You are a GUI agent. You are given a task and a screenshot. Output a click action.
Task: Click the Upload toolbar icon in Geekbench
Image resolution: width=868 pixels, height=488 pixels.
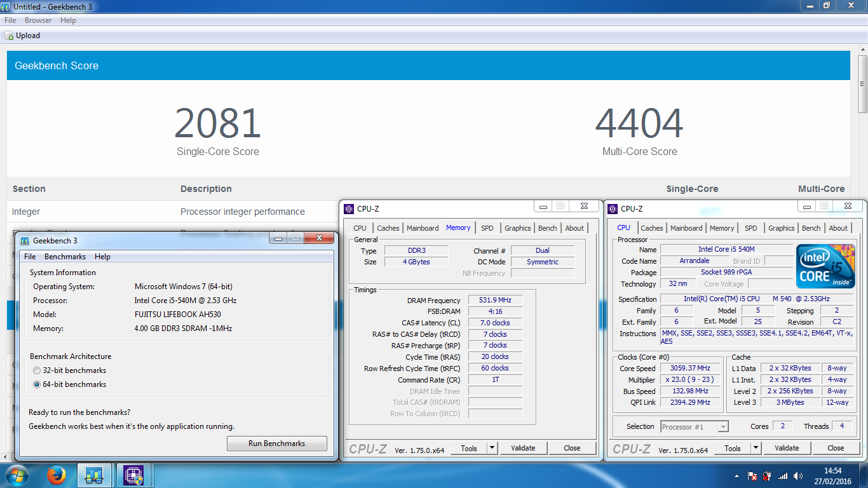point(9,36)
